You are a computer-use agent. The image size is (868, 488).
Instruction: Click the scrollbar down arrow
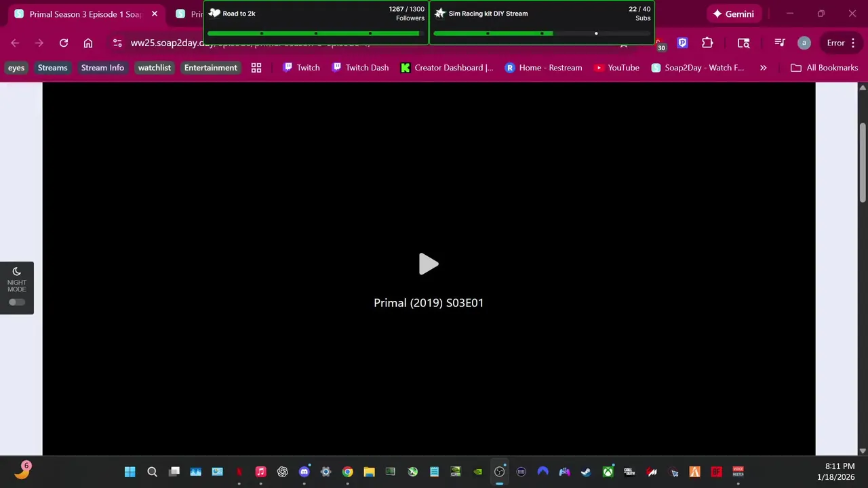[x=863, y=450]
